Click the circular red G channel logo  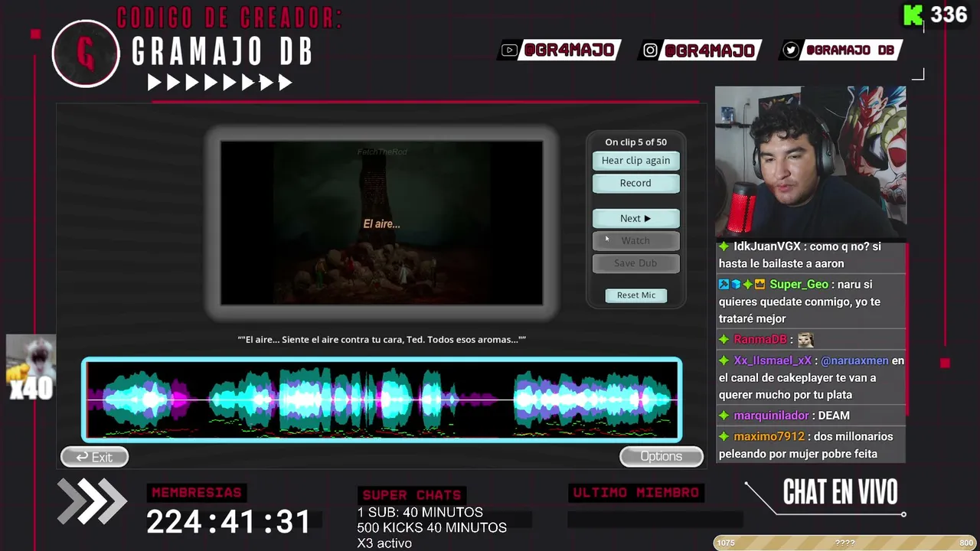coord(86,54)
